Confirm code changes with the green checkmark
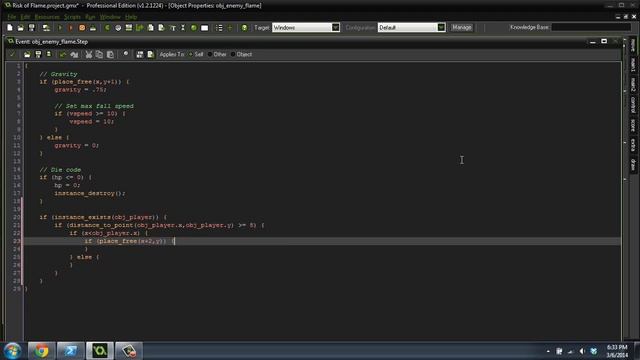Screen dimensions: 640x360 coord(12,54)
